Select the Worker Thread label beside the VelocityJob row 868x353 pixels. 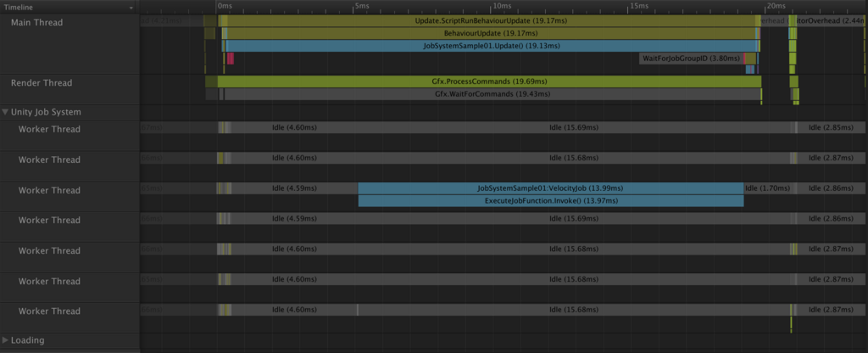tap(49, 190)
